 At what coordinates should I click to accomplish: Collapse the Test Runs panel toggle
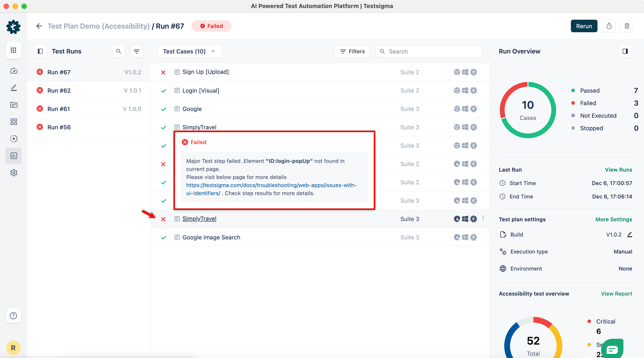point(40,51)
